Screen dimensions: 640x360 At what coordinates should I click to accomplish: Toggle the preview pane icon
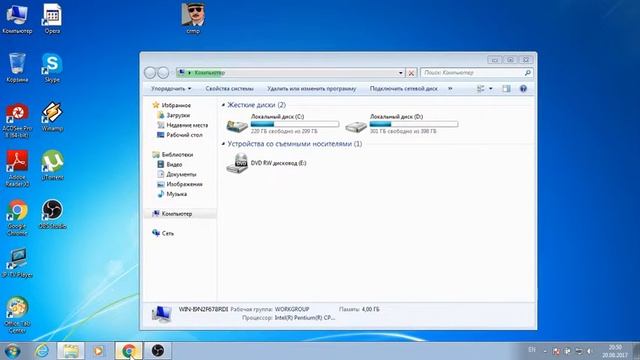click(506, 89)
